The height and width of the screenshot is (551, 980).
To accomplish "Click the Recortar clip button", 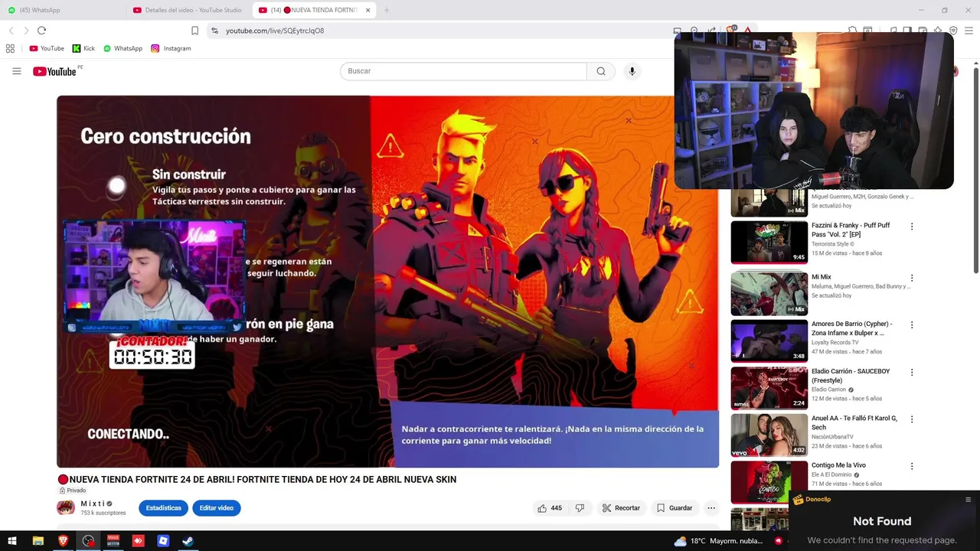I will 620,508.
